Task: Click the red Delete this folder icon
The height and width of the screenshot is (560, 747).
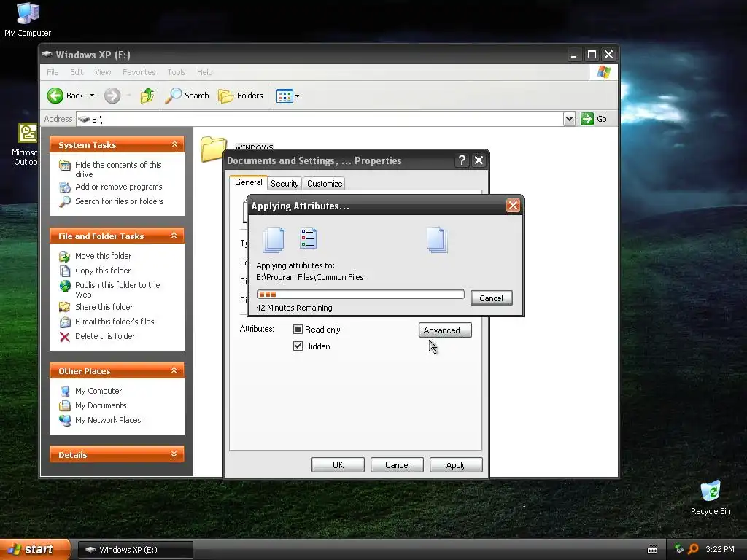Action: (x=65, y=337)
